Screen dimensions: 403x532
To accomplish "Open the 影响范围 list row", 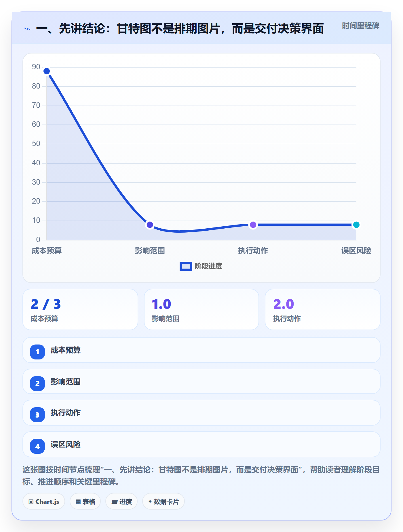I will tap(201, 382).
